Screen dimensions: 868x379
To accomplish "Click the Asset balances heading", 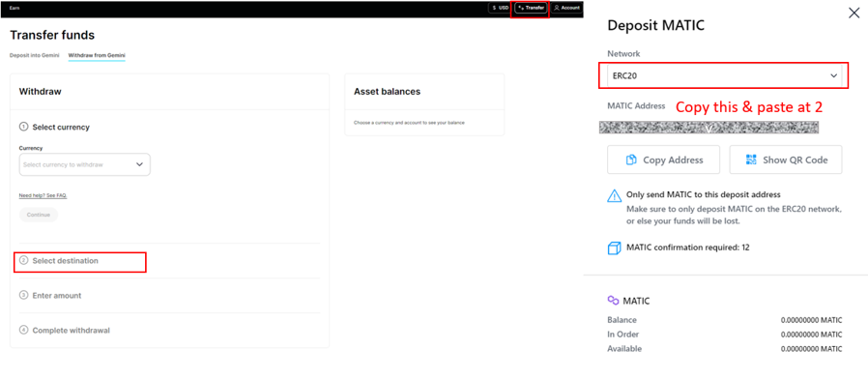I will [x=387, y=92].
